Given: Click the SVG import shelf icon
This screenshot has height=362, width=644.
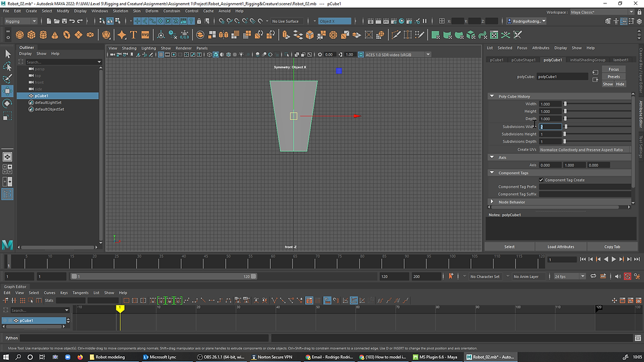Looking at the screenshot, I should point(145,35).
